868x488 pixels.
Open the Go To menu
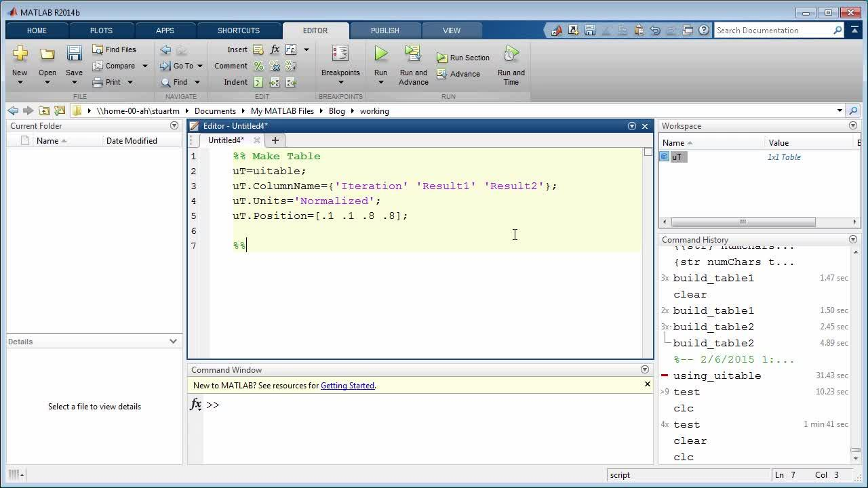(x=181, y=66)
